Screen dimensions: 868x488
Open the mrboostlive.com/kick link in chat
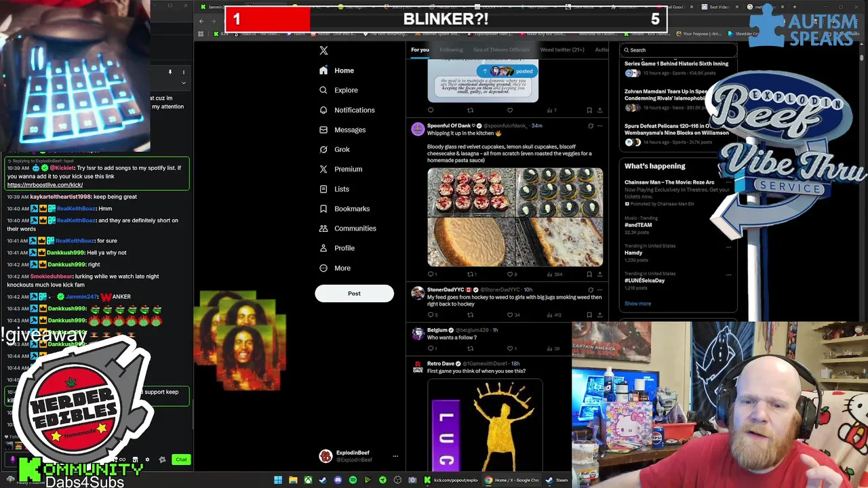45,185
